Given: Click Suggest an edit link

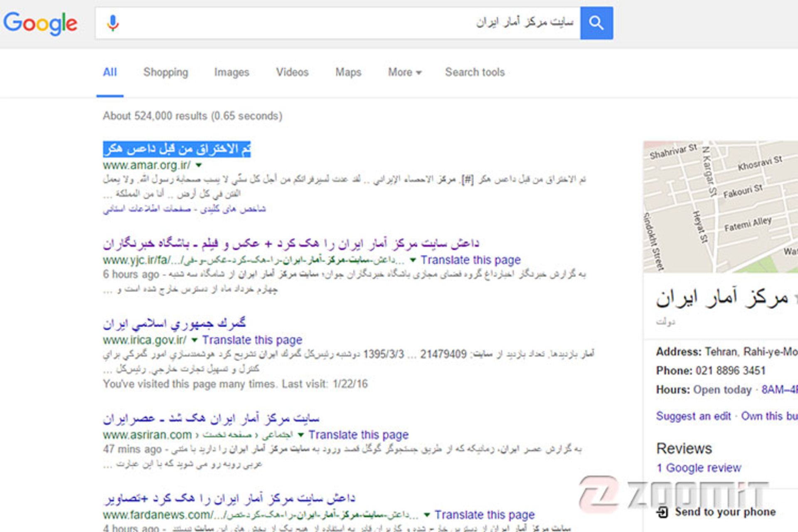Looking at the screenshot, I should click(693, 416).
